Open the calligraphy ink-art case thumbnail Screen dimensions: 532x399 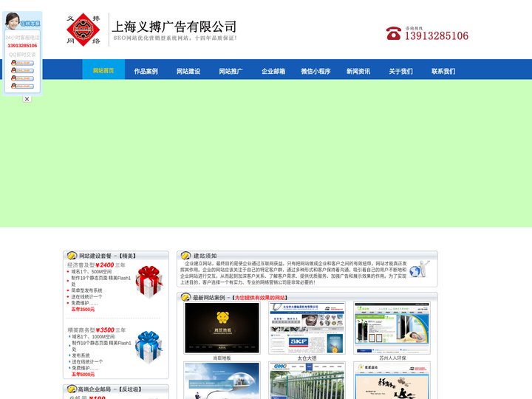pyautogui.click(x=392, y=381)
